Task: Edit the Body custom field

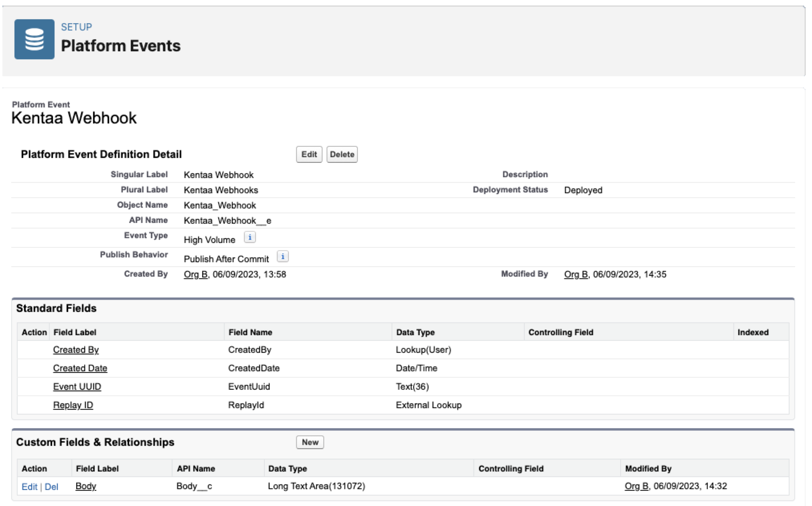Action: coord(29,487)
